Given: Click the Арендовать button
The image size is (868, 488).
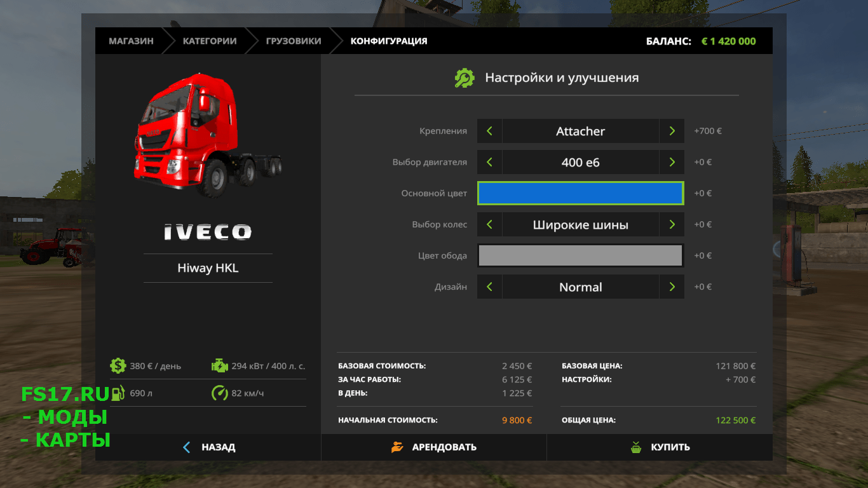Looking at the screenshot, I should click(434, 447).
